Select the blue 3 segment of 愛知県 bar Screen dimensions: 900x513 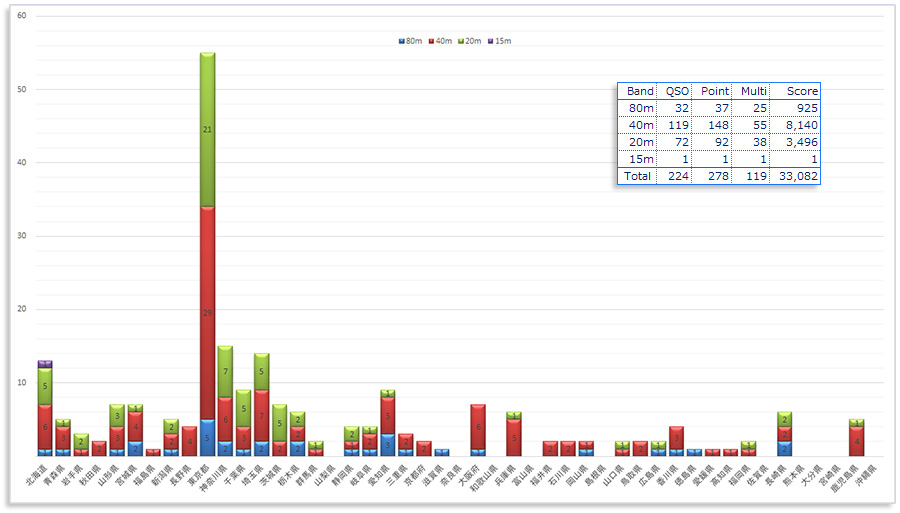(387, 445)
